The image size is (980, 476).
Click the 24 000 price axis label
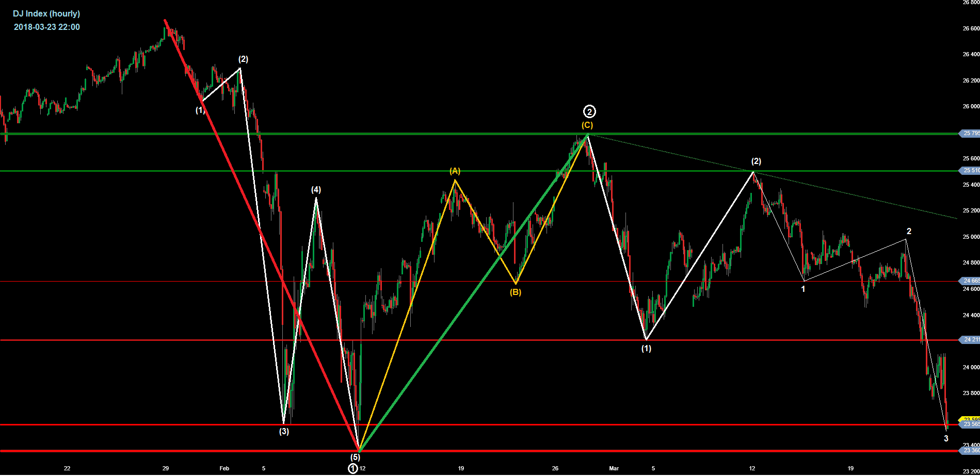pos(971,367)
